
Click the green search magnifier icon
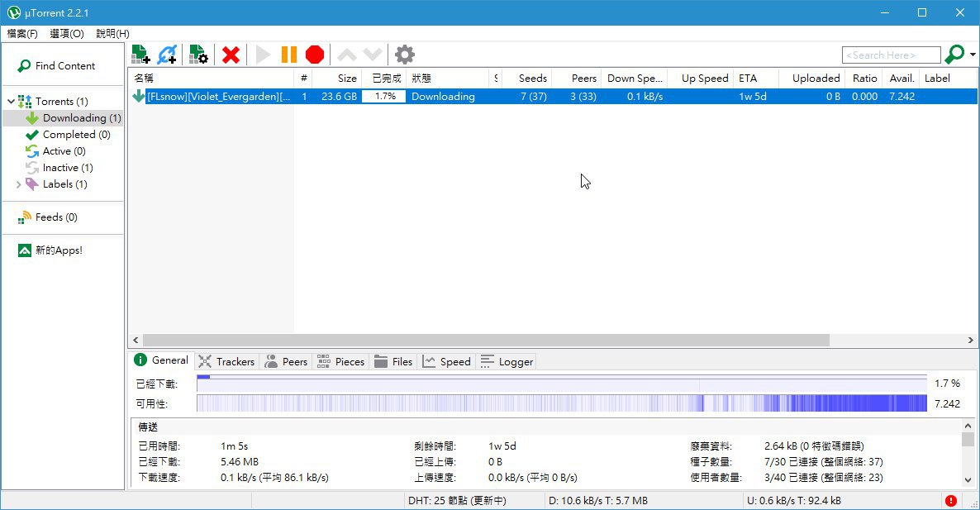tap(954, 55)
